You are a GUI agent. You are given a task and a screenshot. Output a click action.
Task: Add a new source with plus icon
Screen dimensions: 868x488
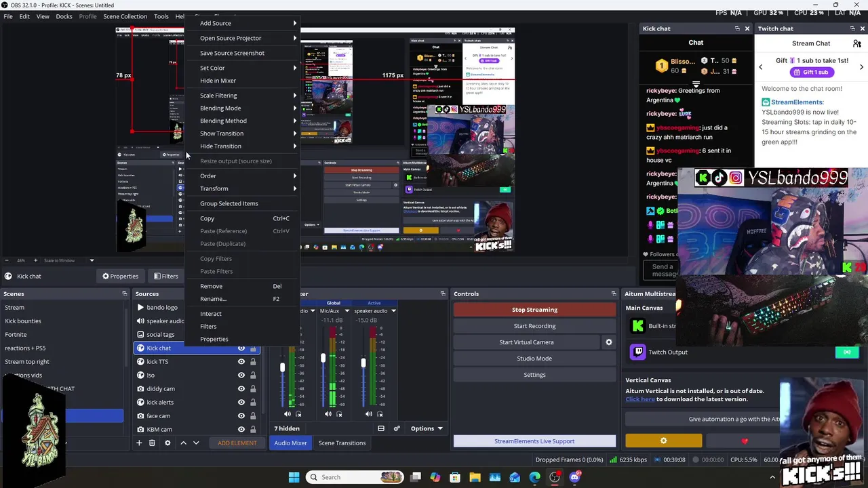click(x=139, y=443)
